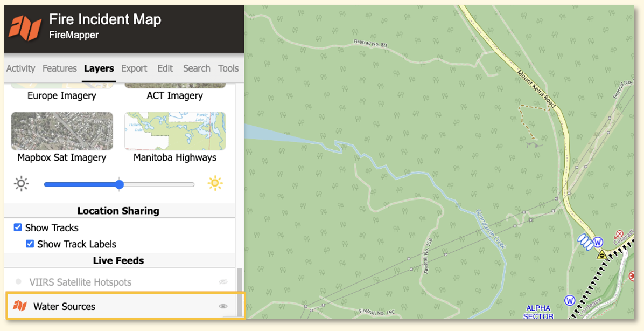Click the dim brightness sun icon

coord(21,183)
